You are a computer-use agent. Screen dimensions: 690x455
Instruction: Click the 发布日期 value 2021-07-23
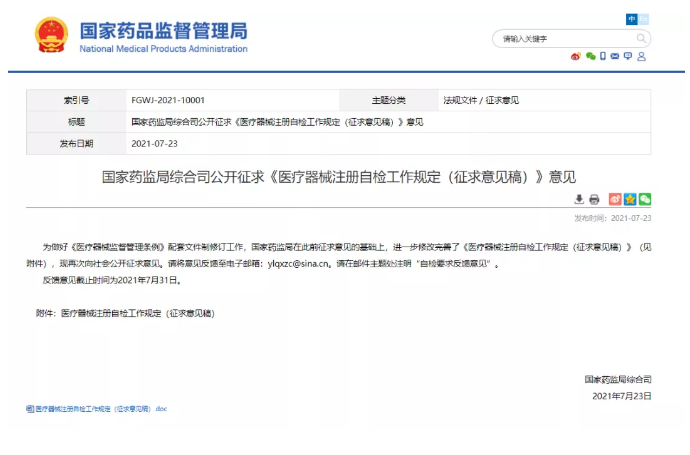point(154,143)
